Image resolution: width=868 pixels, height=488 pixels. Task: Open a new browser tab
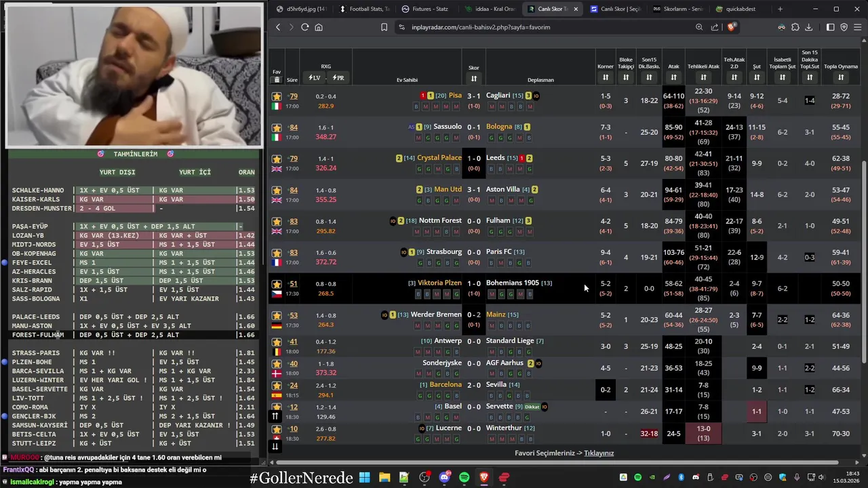click(780, 9)
